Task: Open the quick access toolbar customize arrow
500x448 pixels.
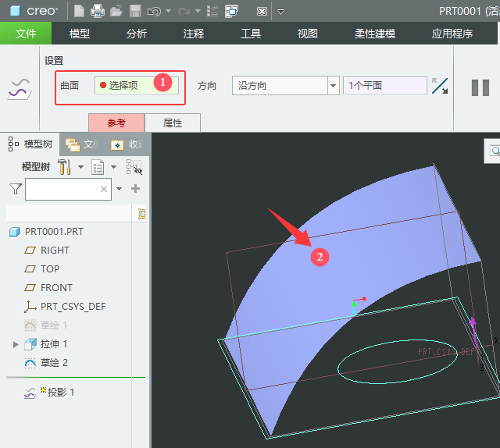Action: click(x=280, y=12)
